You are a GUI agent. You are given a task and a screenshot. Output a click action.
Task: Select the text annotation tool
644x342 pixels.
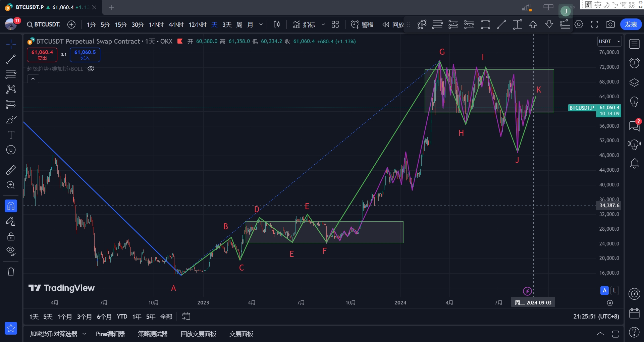(11, 135)
